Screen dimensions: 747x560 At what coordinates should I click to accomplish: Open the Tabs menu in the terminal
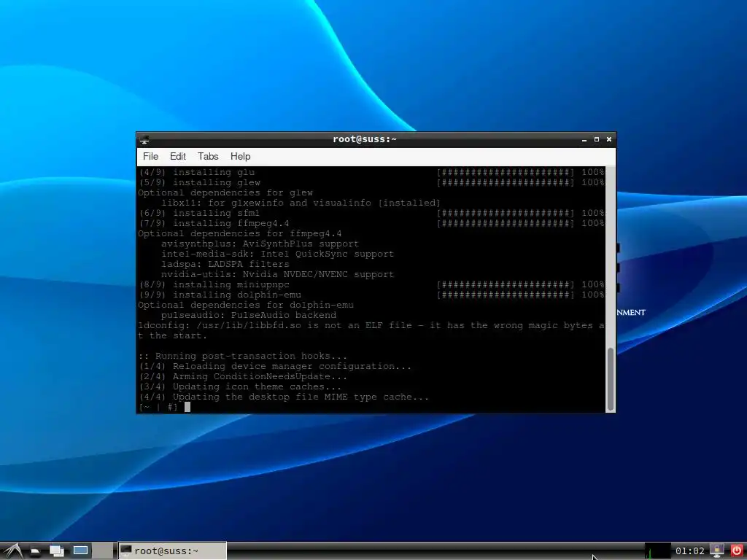(208, 156)
